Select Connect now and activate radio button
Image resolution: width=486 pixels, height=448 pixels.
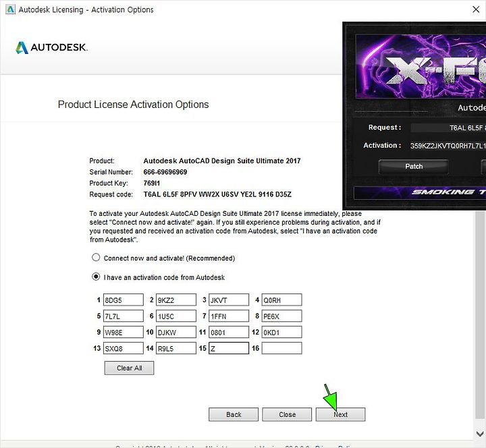pos(96,258)
